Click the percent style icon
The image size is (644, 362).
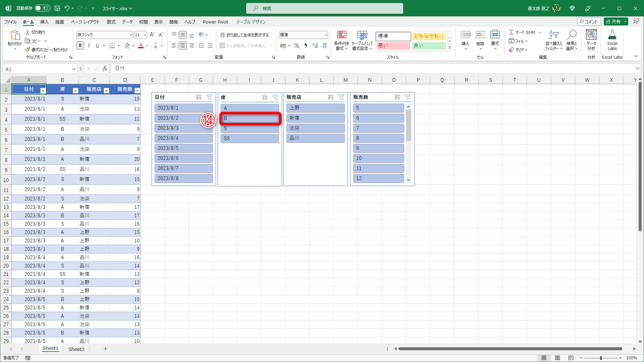point(297,46)
